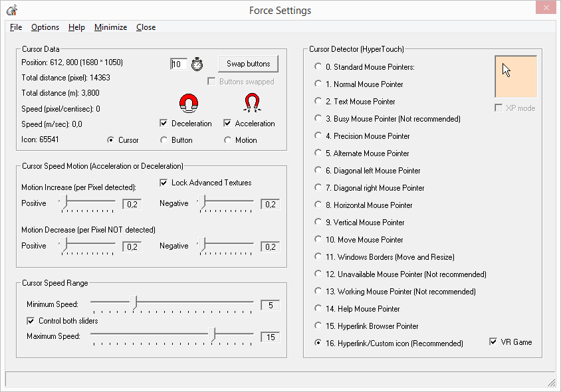
Task: Click the cursor preview thumbnail box
Action: pyautogui.click(x=516, y=76)
